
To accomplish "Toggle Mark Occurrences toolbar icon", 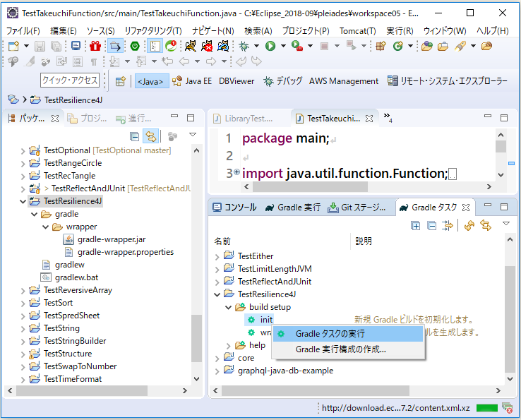I will 30,61.
